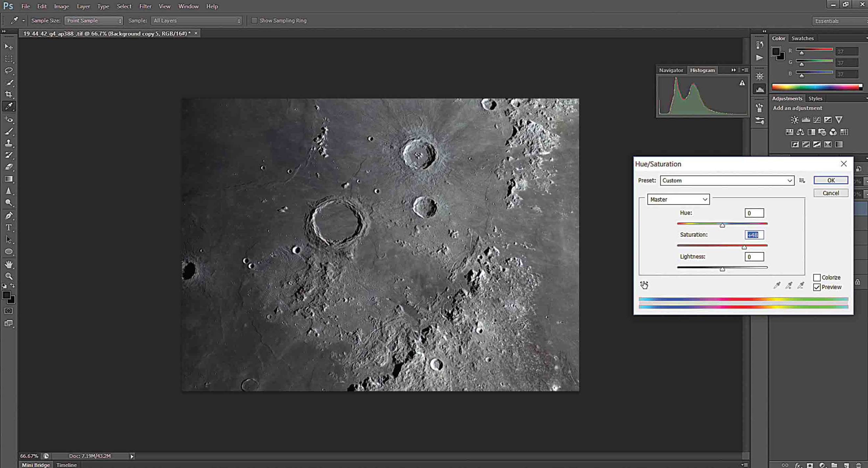Screen dimensions: 868x468
Task: Uncheck the Preview checkbox
Action: click(817, 287)
